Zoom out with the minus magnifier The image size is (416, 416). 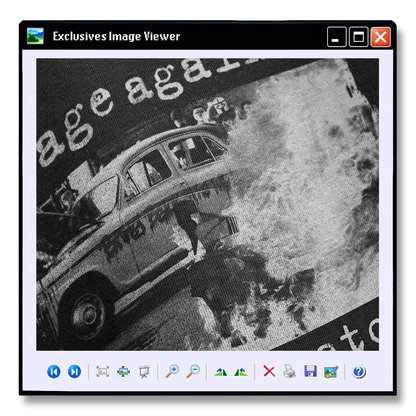(x=193, y=371)
